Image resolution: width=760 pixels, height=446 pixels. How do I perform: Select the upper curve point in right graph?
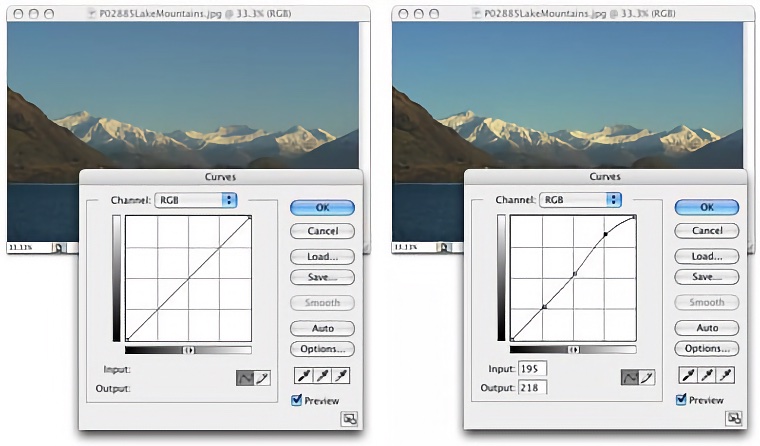tap(606, 234)
